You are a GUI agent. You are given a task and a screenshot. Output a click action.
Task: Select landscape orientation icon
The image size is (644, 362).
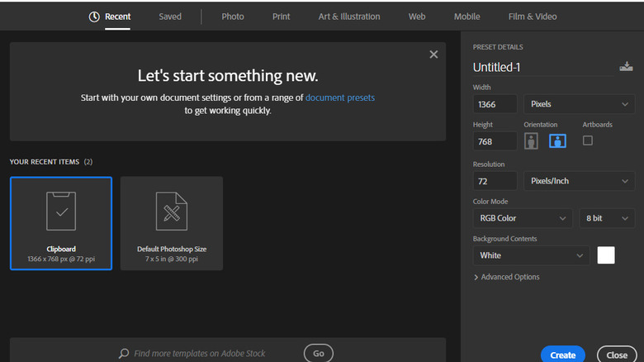[x=558, y=141]
